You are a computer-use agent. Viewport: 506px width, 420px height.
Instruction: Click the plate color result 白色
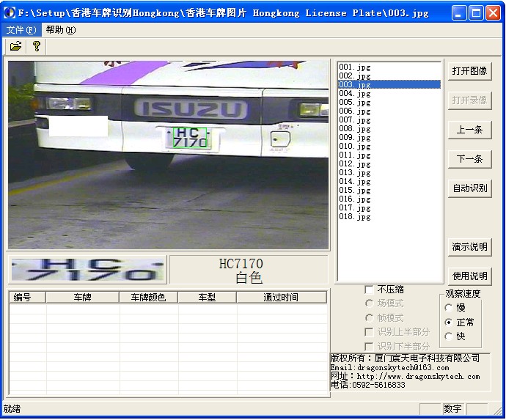(249, 278)
